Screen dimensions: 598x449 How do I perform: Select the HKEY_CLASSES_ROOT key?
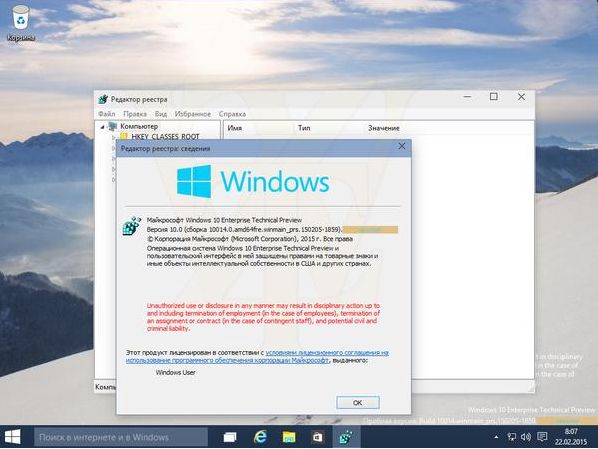click(165, 136)
